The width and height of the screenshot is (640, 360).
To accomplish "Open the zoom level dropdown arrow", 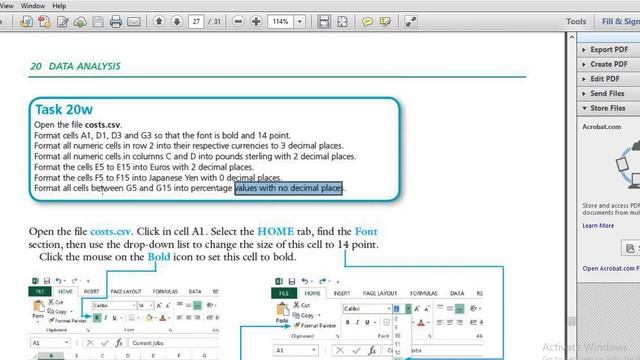I will point(300,22).
